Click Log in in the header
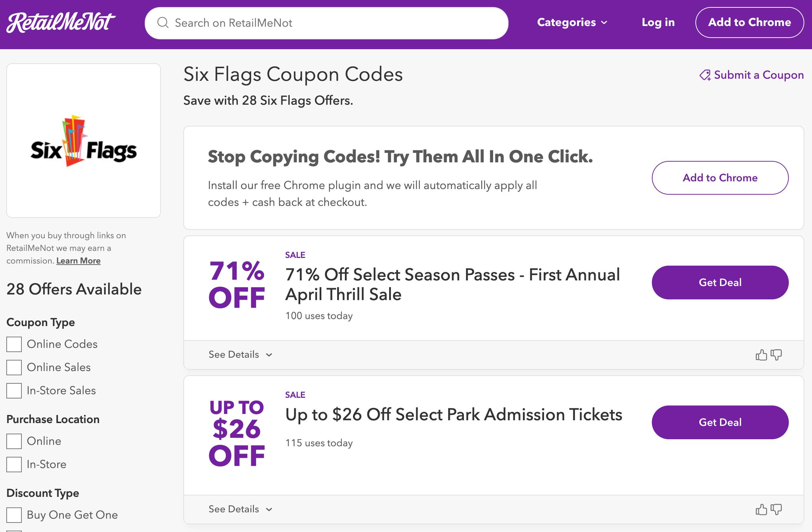The width and height of the screenshot is (812, 532). pyautogui.click(x=658, y=22)
